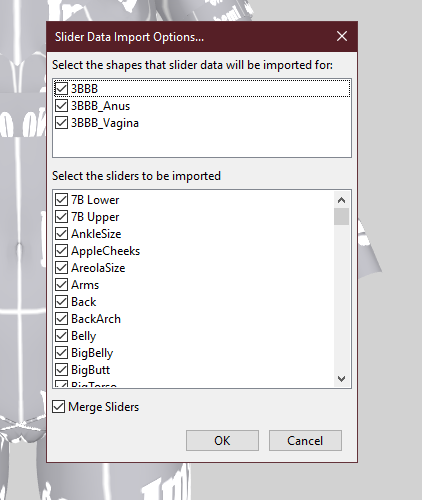Select the AreolaSize text label
This screenshot has width=422, height=500.
[98, 268]
